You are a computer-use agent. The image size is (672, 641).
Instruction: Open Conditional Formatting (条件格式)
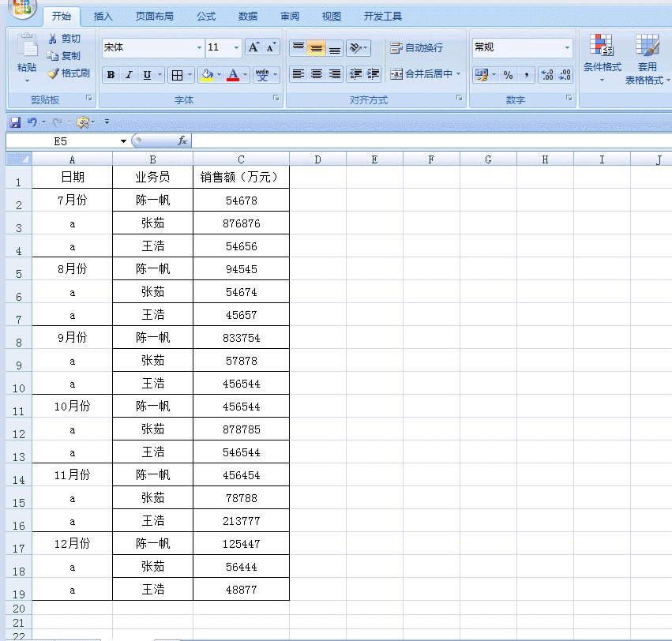pyautogui.click(x=603, y=58)
